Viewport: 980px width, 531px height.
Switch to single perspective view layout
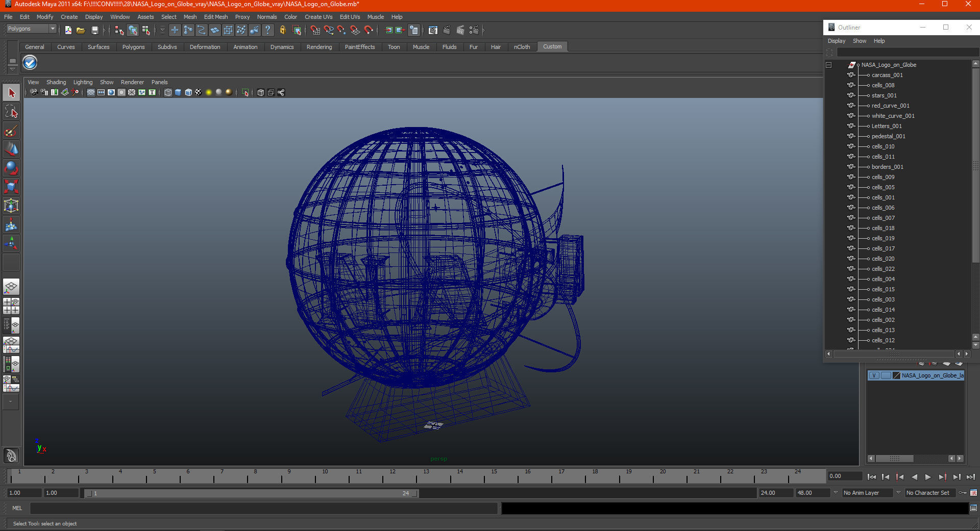point(11,287)
